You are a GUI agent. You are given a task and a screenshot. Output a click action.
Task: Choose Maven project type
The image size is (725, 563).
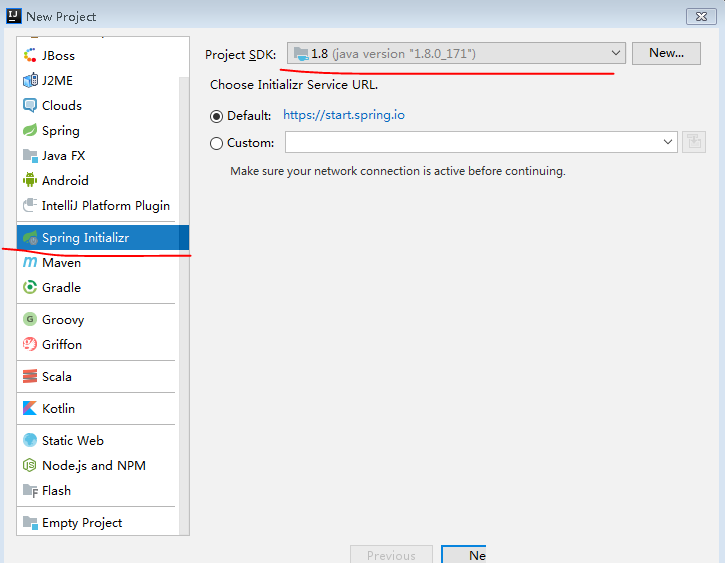(x=62, y=263)
